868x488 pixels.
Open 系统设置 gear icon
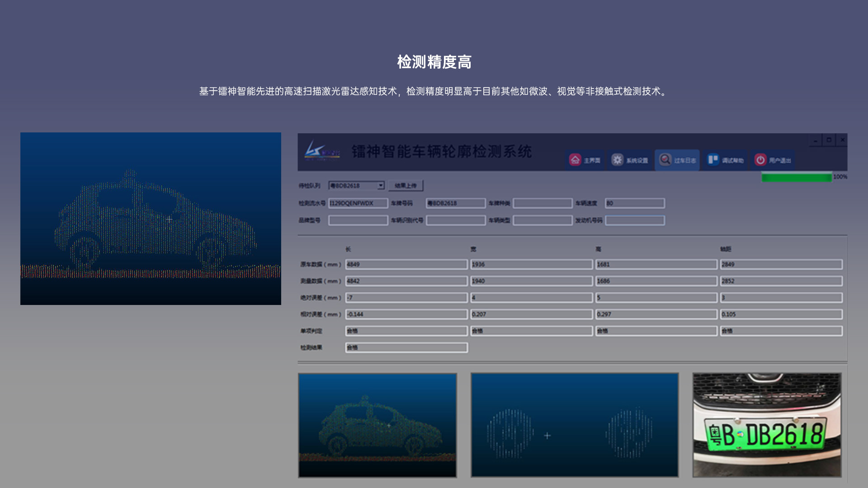[617, 160]
